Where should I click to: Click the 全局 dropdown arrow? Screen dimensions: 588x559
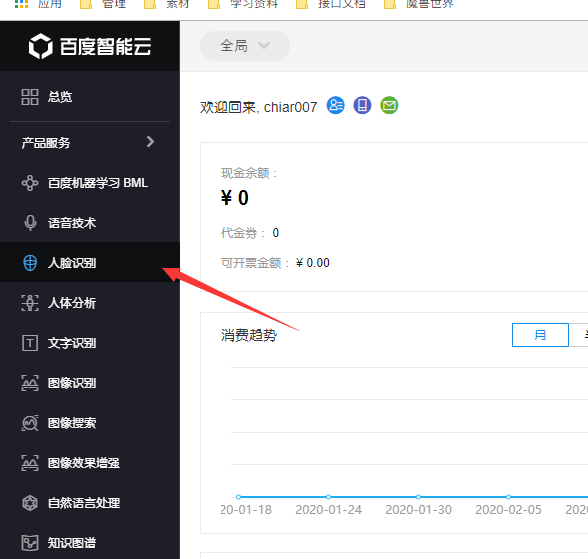[x=264, y=46]
